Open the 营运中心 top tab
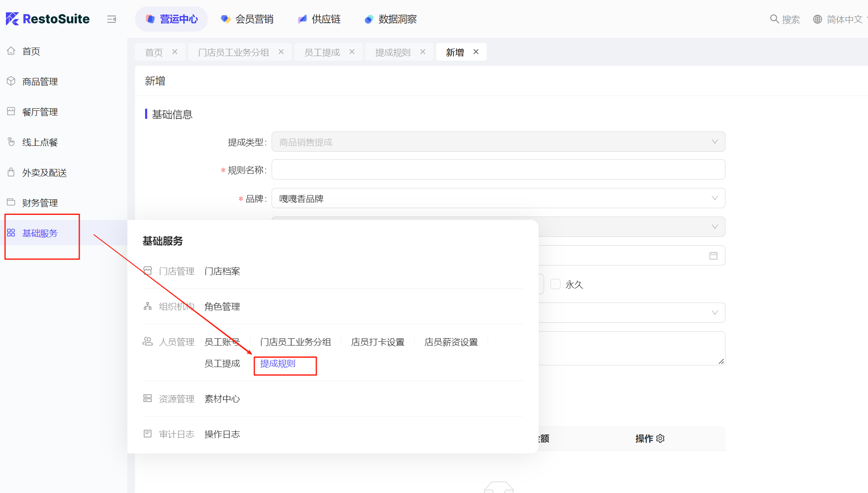Screen dimensions: 868x493 171,19
